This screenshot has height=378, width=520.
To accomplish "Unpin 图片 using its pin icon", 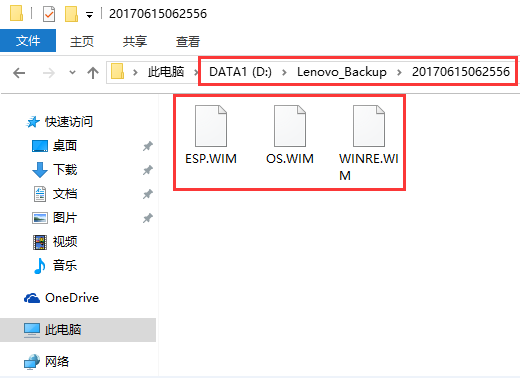I will pyautogui.click(x=148, y=218).
